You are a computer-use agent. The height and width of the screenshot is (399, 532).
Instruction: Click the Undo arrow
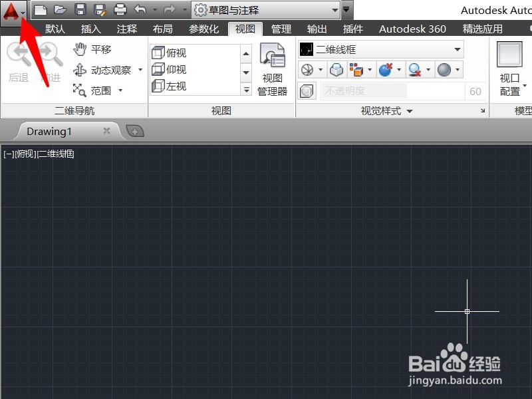click(141, 9)
